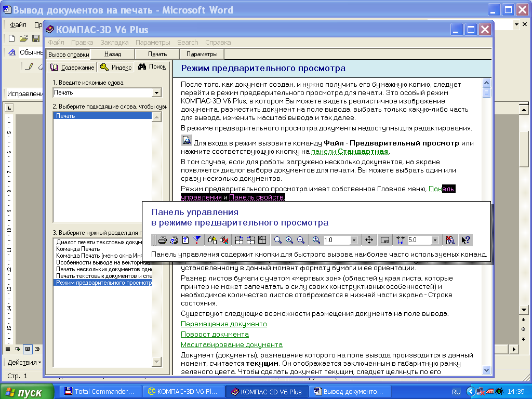Click the Open folder icon in Word
Image resolution: width=532 pixels, height=399 pixels.
pyautogui.click(x=23, y=38)
